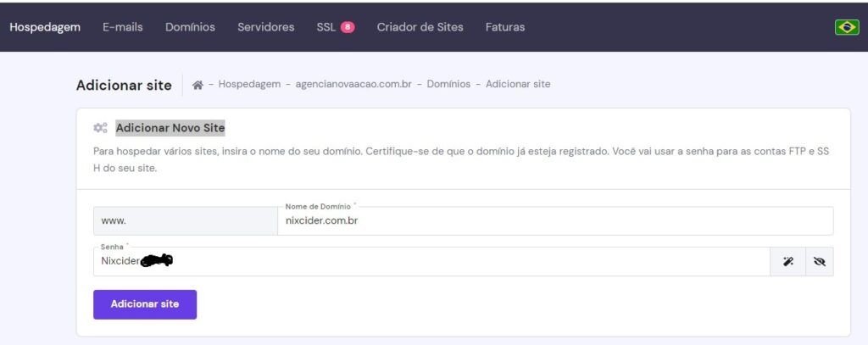Click the gears icon beside Adicionar Novo Site

coord(100,128)
